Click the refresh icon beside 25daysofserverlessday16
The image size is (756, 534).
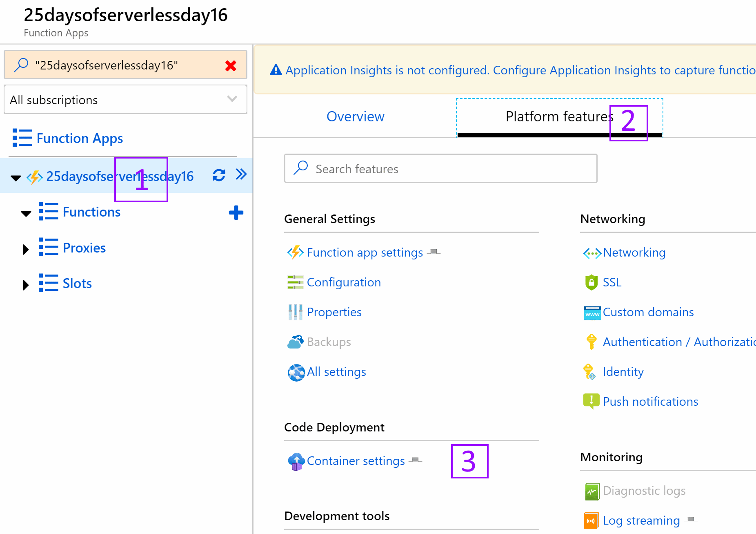(219, 175)
